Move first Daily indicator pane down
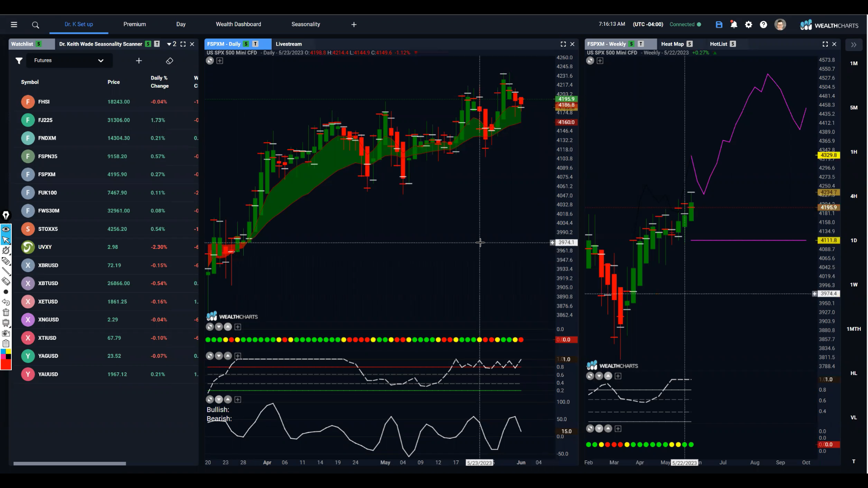The image size is (868, 488). pyautogui.click(x=219, y=327)
